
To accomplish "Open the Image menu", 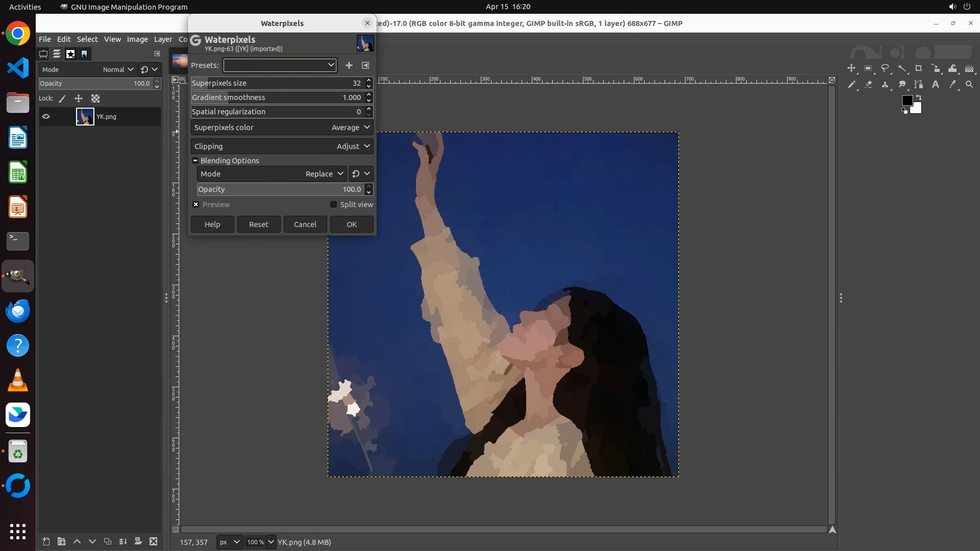I will pyautogui.click(x=137, y=39).
